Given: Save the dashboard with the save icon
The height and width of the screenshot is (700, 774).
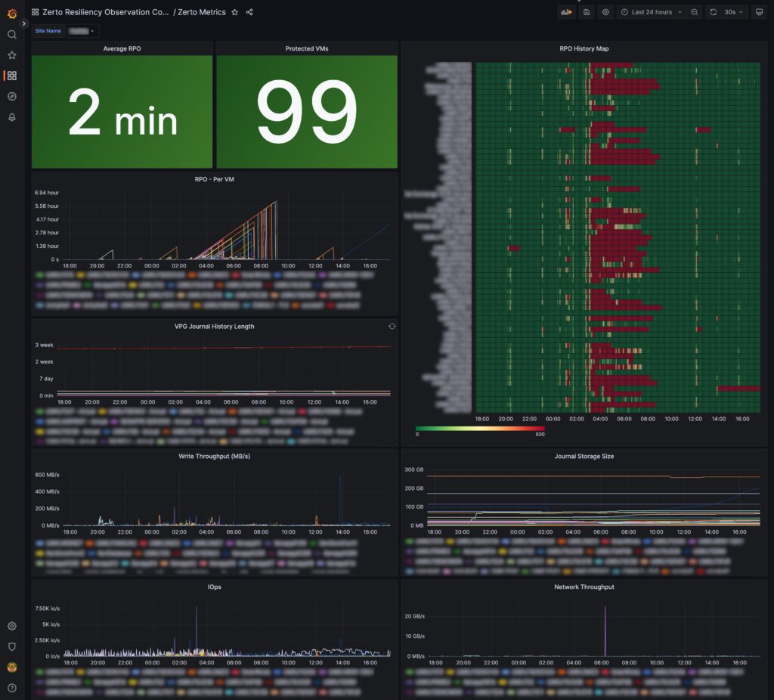Looking at the screenshot, I should [587, 12].
